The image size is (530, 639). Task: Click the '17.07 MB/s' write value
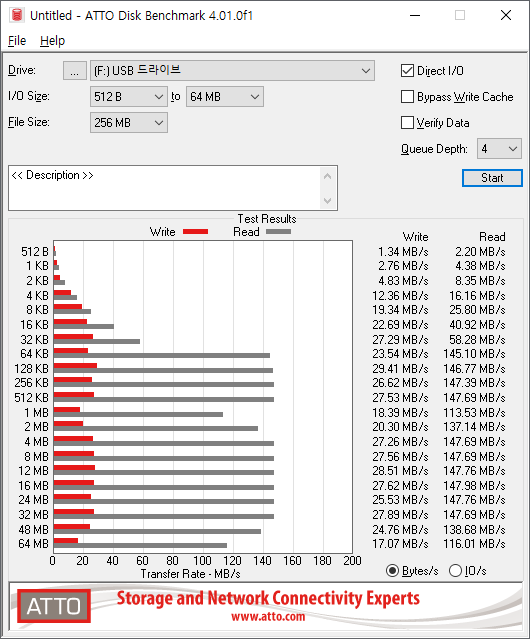(400, 544)
